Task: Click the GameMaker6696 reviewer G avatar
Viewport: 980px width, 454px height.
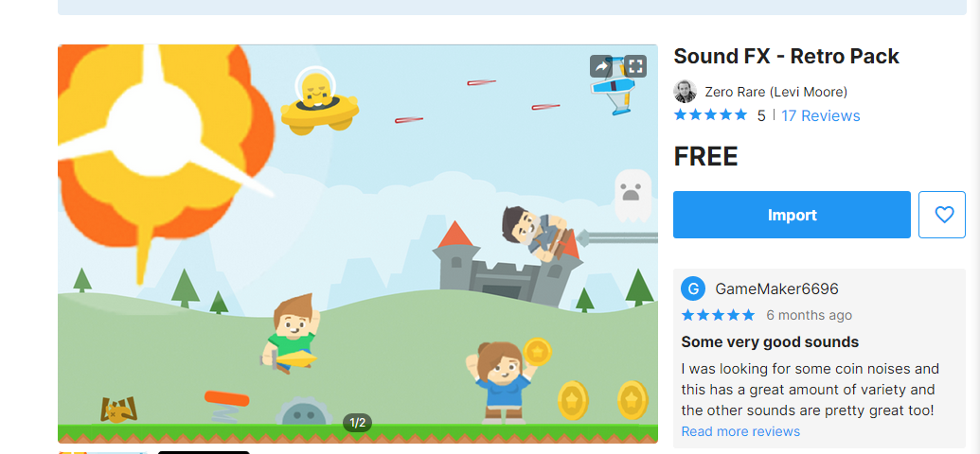Action: pyautogui.click(x=692, y=289)
